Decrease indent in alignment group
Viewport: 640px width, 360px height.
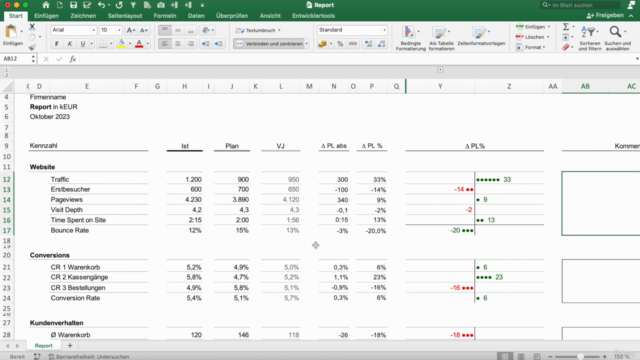coord(205,44)
